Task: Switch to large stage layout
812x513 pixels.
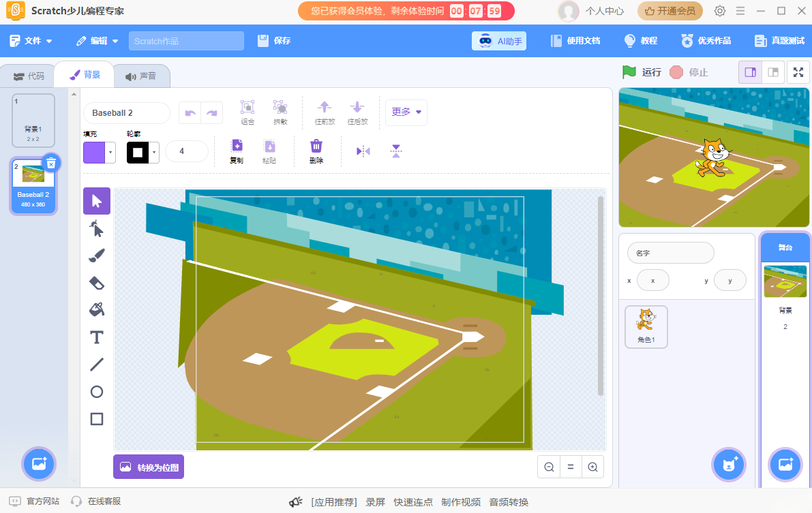Action: pos(772,72)
